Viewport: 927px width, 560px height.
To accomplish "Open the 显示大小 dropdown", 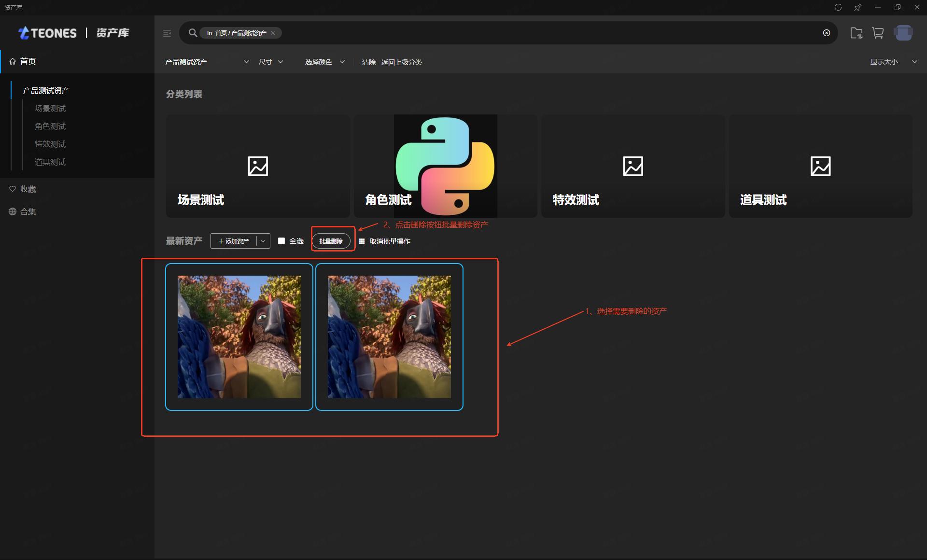I will [893, 62].
